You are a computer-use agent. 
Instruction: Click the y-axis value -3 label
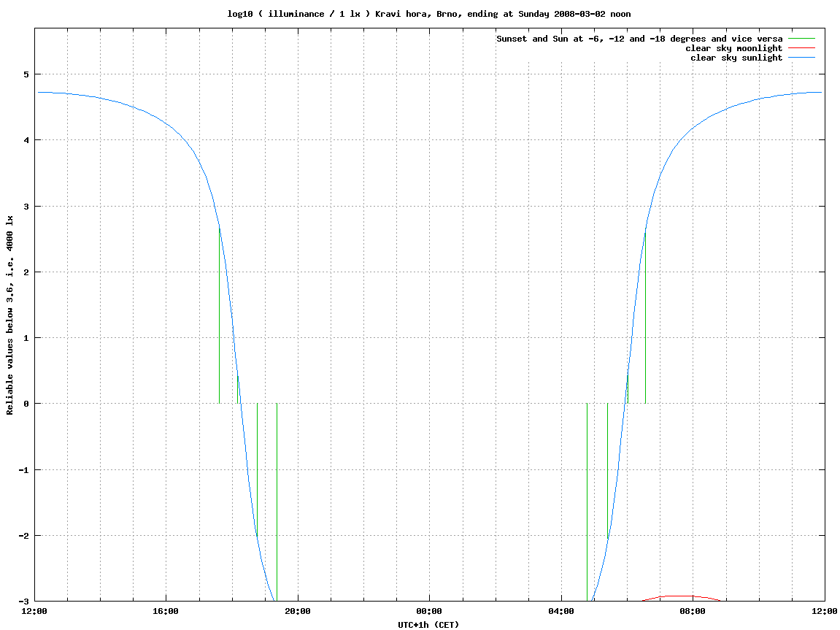[x=23, y=602]
